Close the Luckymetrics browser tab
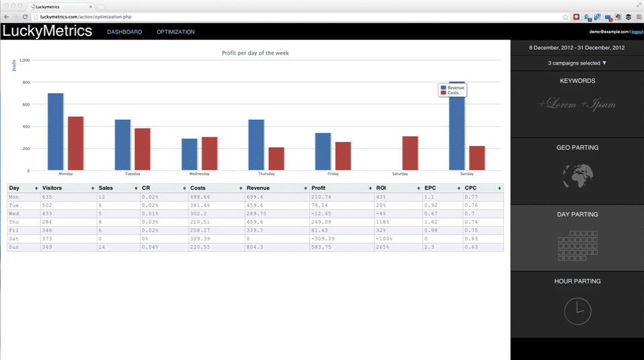Screen dimensions: 644x360 [91, 7]
